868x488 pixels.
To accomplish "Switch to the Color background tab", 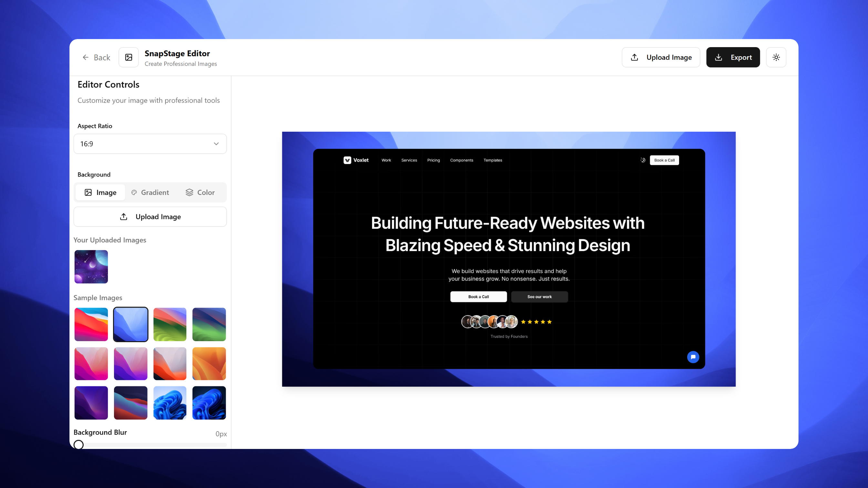I will tap(200, 192).
